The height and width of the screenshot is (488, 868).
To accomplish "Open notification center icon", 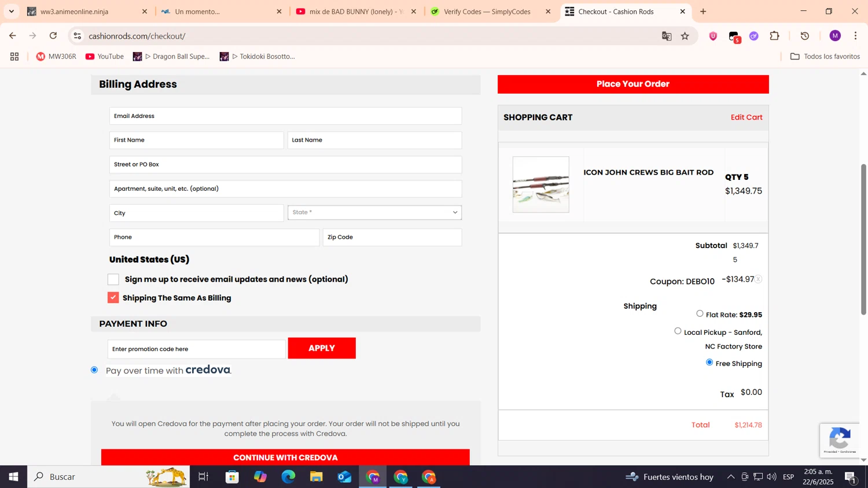I will tap(851, 476).
